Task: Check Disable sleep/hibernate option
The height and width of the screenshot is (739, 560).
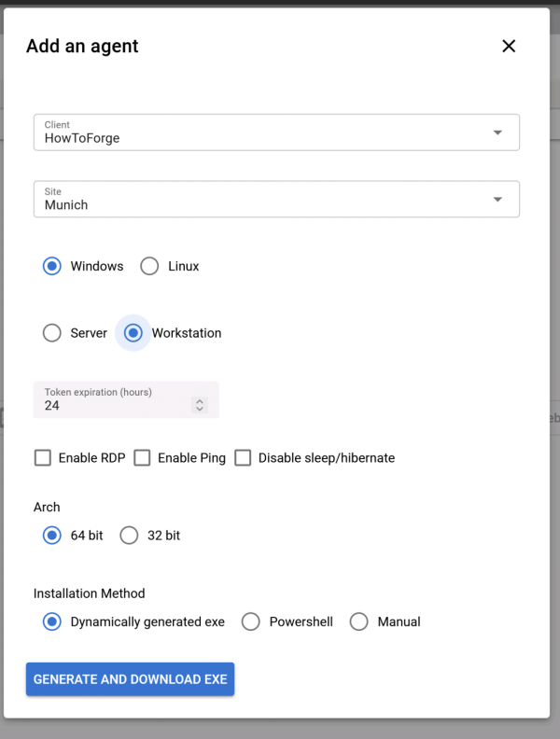Action: tap(243, 458)
